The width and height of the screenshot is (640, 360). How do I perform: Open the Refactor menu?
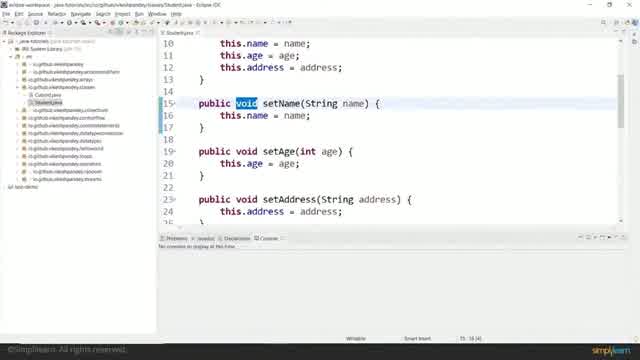[57, 14]
